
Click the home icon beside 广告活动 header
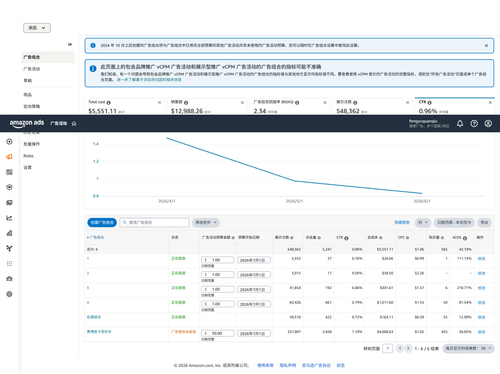tap(74, 124)
